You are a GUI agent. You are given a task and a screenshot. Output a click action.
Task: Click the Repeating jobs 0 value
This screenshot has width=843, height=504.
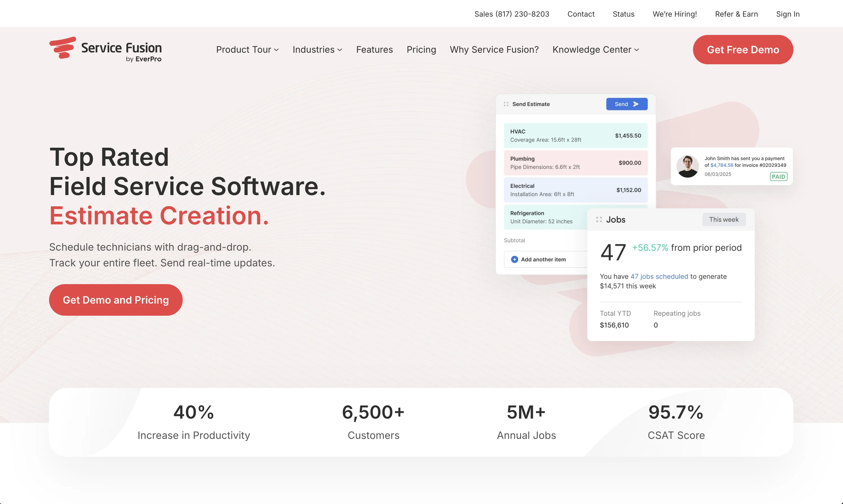(656, 325)
